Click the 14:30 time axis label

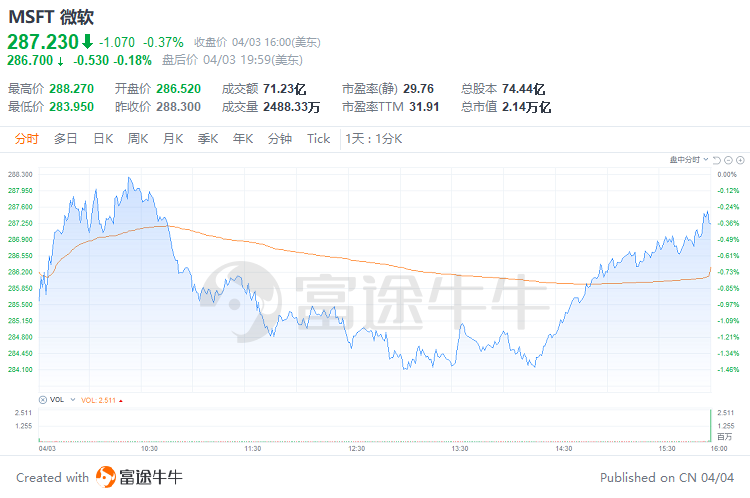point(564,449)
